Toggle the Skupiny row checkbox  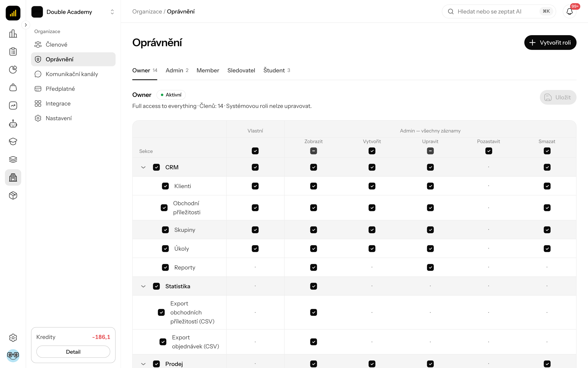click(165, 230)
